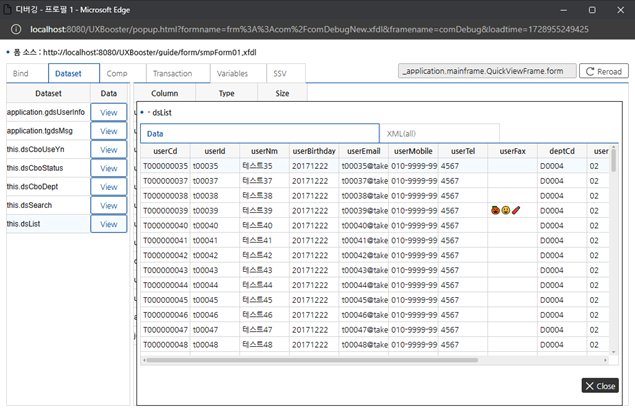Select this.dsCboStatus dataset row
Viewport: 635px width, 412px height.
(48, 168)
